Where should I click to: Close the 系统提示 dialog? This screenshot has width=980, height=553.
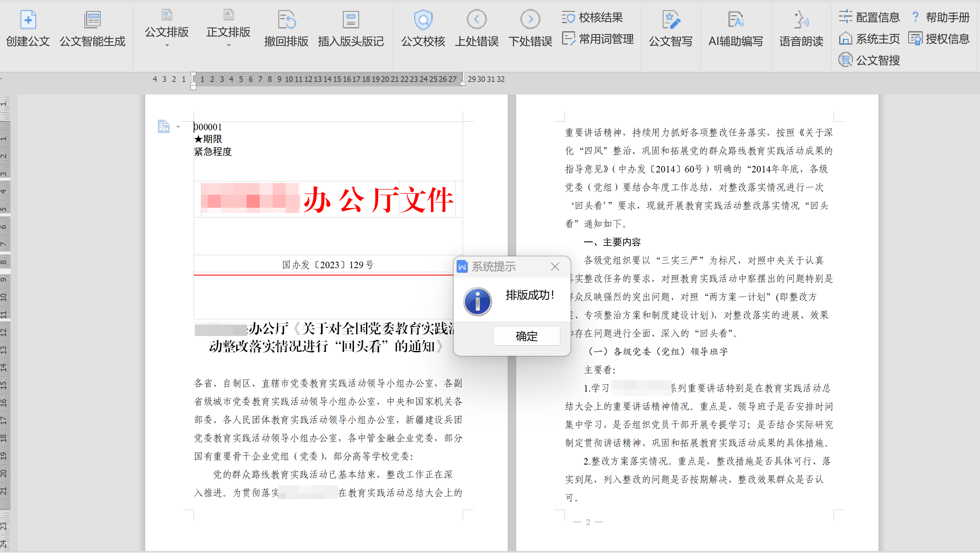point(555,267)
